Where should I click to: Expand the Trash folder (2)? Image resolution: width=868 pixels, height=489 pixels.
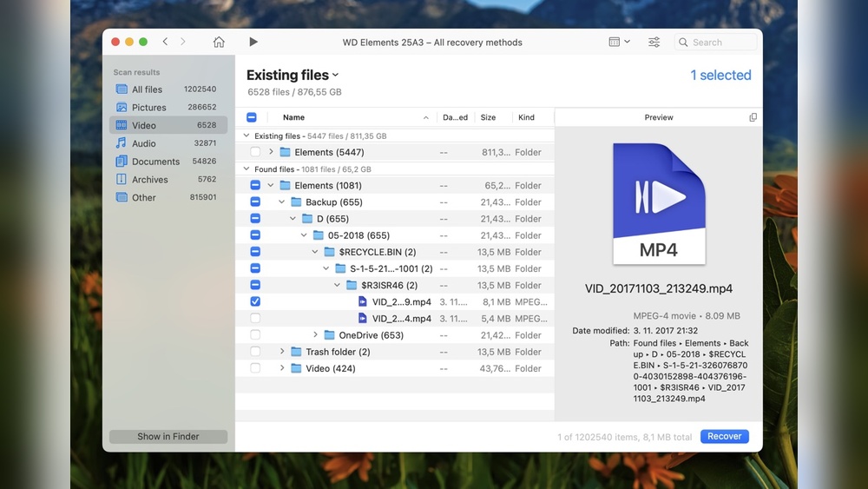coord(282,351)
